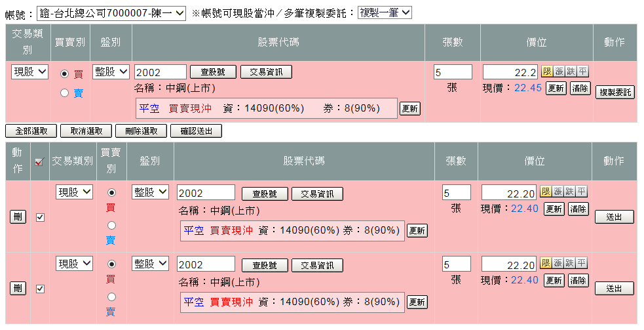
Task: Click the 全部選取 select all button
Action: [x=31, y=131]
